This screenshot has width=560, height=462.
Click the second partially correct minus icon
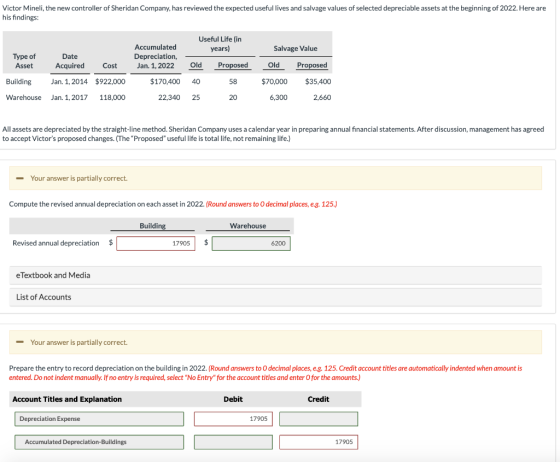pyautogui.click(x=20, y=342)
